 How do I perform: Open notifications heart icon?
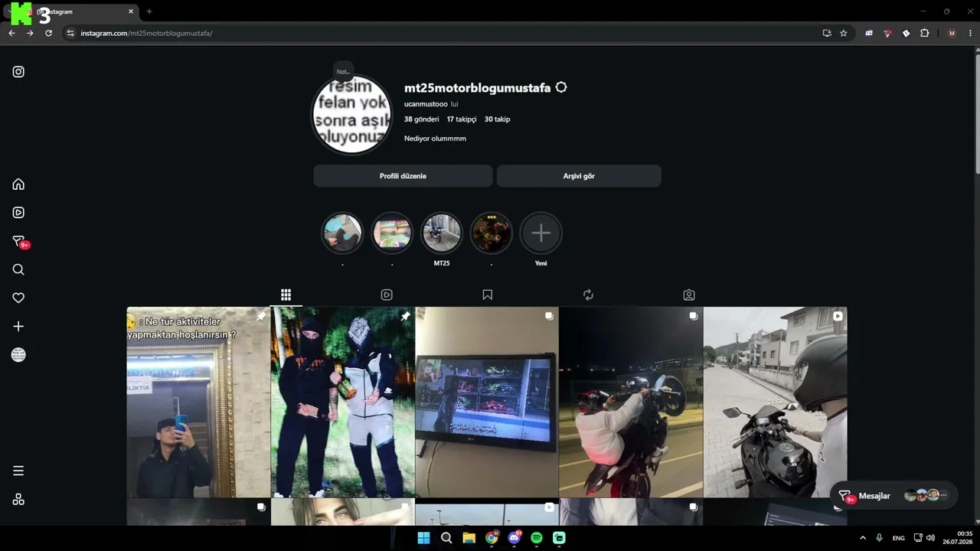[18, 298]
